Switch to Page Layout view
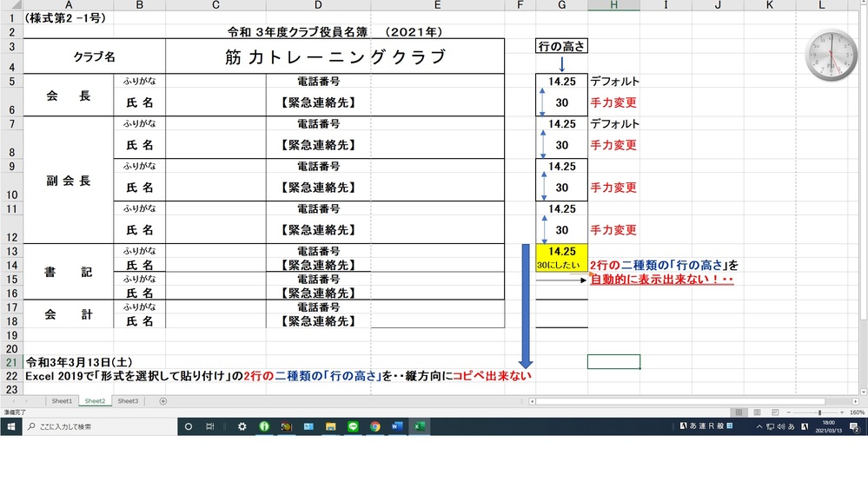Screen dimensions: 868x488 (x=757, y=412)
